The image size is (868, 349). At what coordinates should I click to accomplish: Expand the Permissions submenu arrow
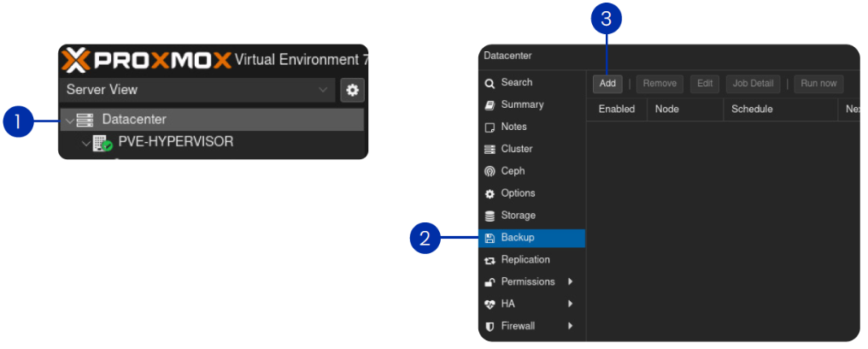coord(570,281)
